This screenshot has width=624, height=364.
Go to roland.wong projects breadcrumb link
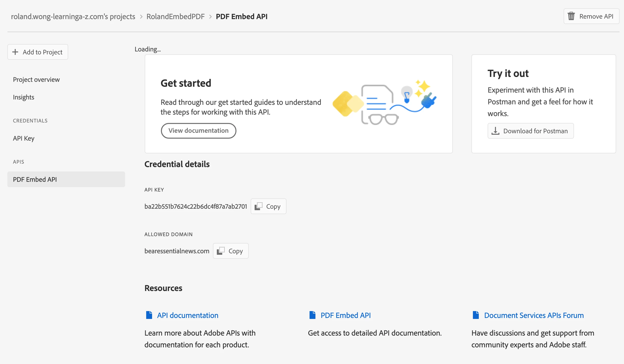(73, 16)
